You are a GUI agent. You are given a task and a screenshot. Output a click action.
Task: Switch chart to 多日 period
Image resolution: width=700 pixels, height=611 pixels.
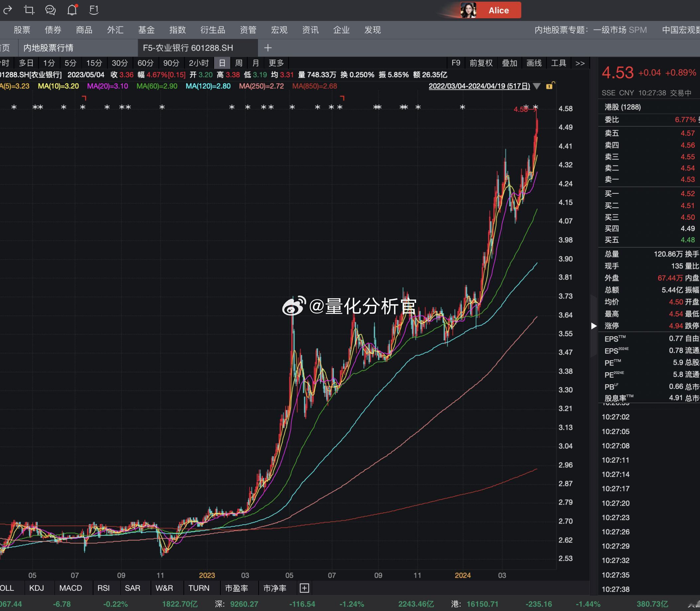[x=26, y=63]
